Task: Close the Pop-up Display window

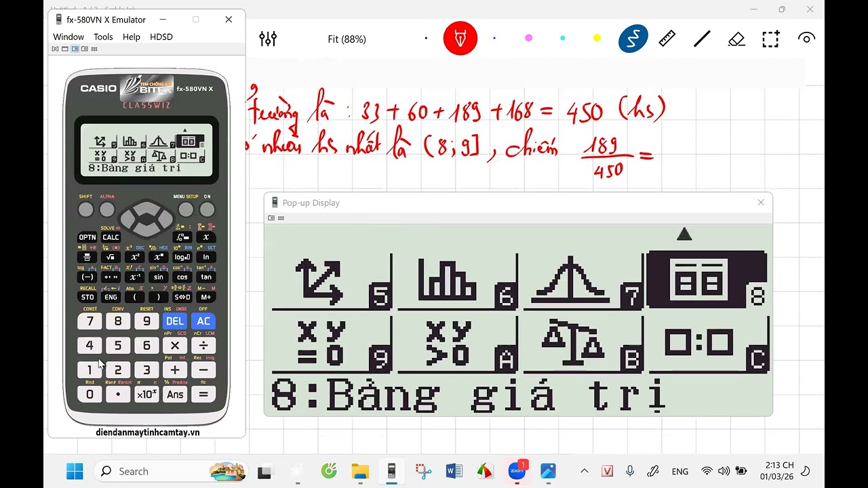Action: [761, 203]
